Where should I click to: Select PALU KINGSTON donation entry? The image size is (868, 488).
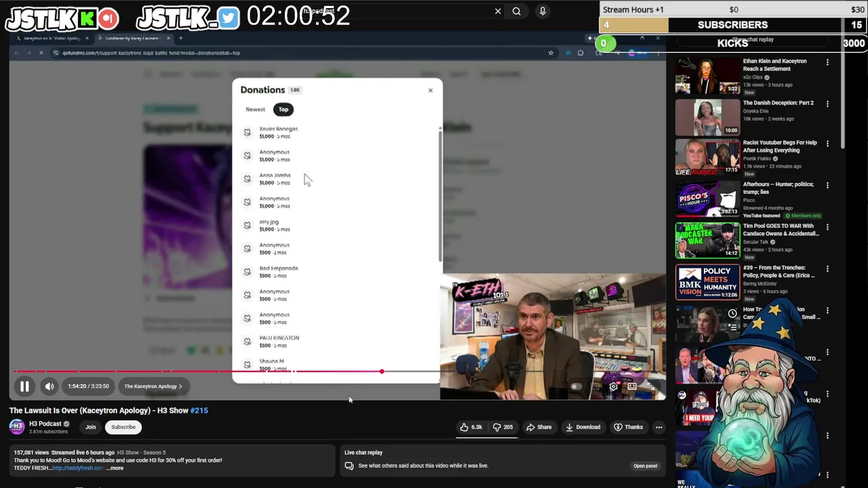(x=338, y=342)
